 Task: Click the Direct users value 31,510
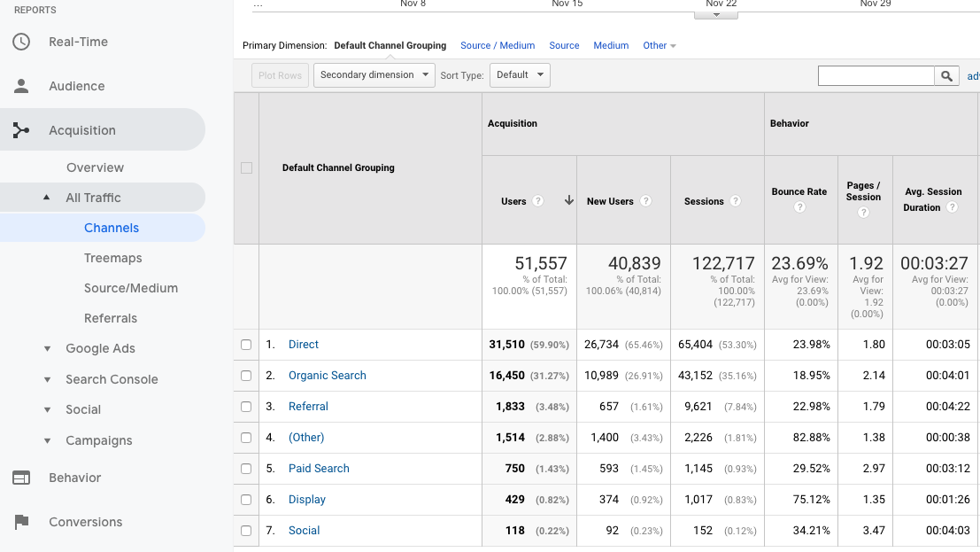pos(507,344)
